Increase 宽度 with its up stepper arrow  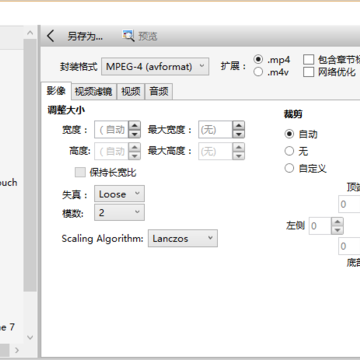(134, 126)
